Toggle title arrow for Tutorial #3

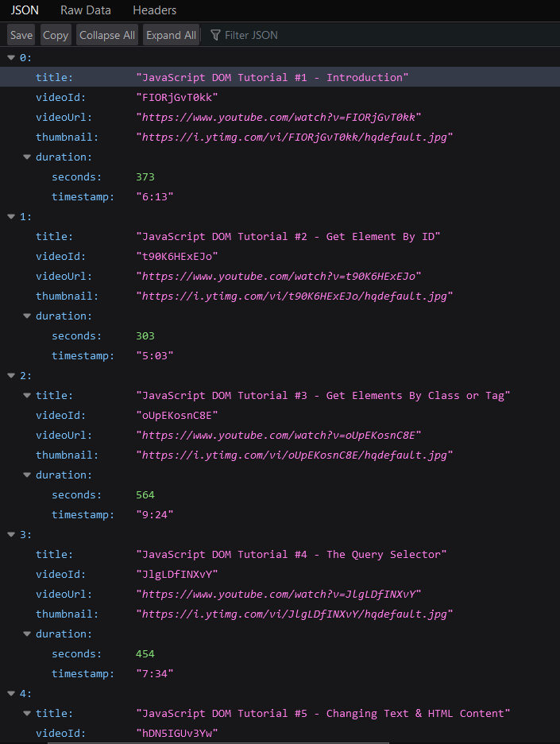pyautogui.click(x=27, y=396)
